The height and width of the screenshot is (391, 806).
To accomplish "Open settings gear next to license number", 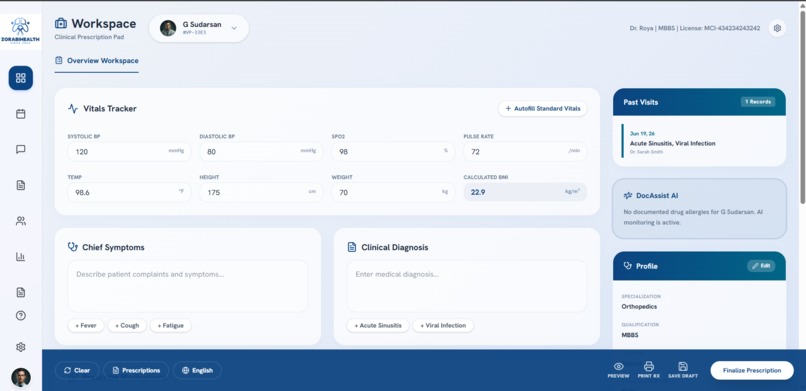I will tap(777, 28).
